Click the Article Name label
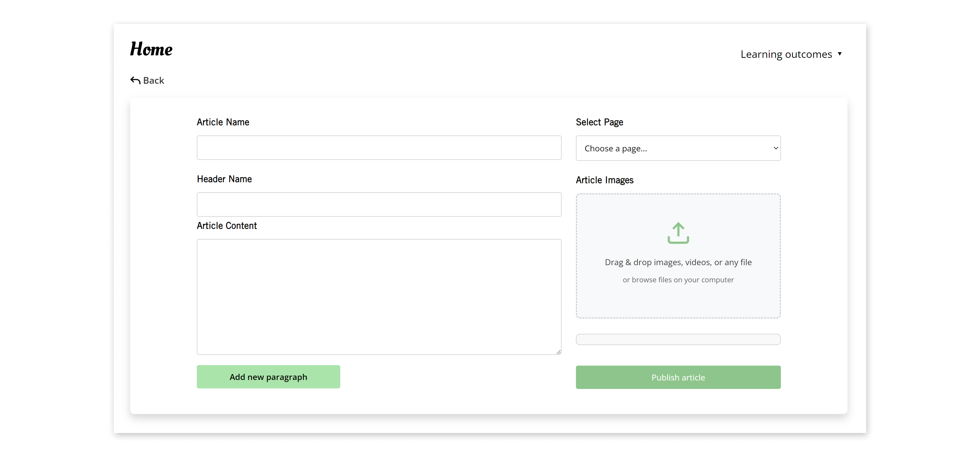This screenshot has width=980, height=457. [223, 122]
